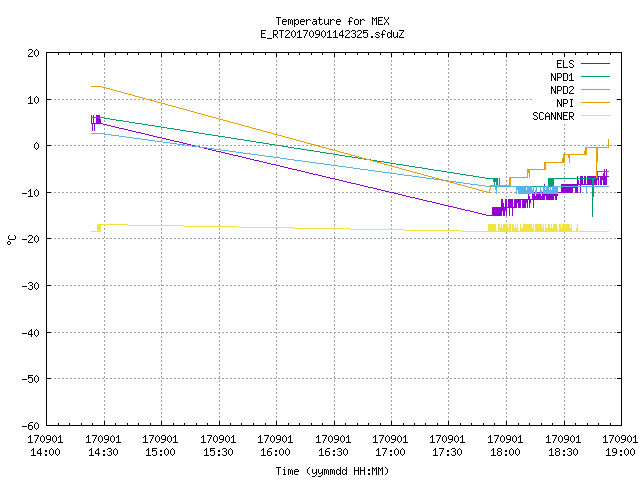Click the 'Time (yymmdd HH:MM)' axis title
This screenshot has width=640, height=480.
(332, 471)
